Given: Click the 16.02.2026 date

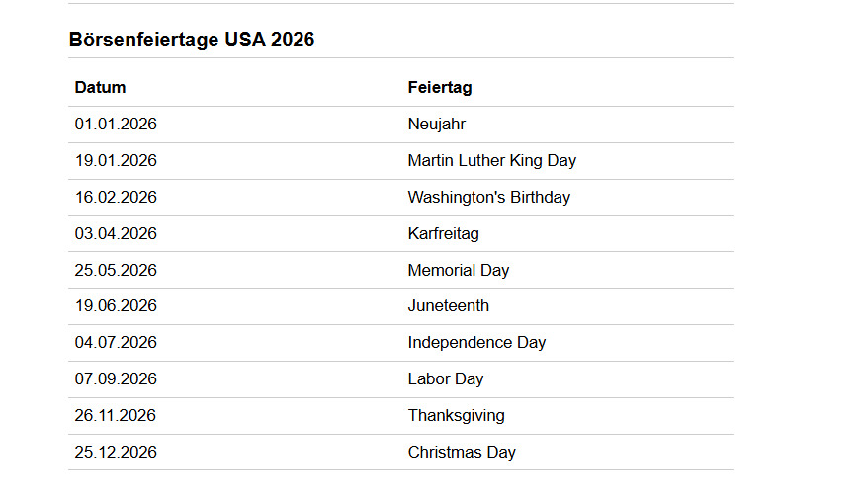Looking at the screenshot, I should pyautogui.click(x=116, y=198).
